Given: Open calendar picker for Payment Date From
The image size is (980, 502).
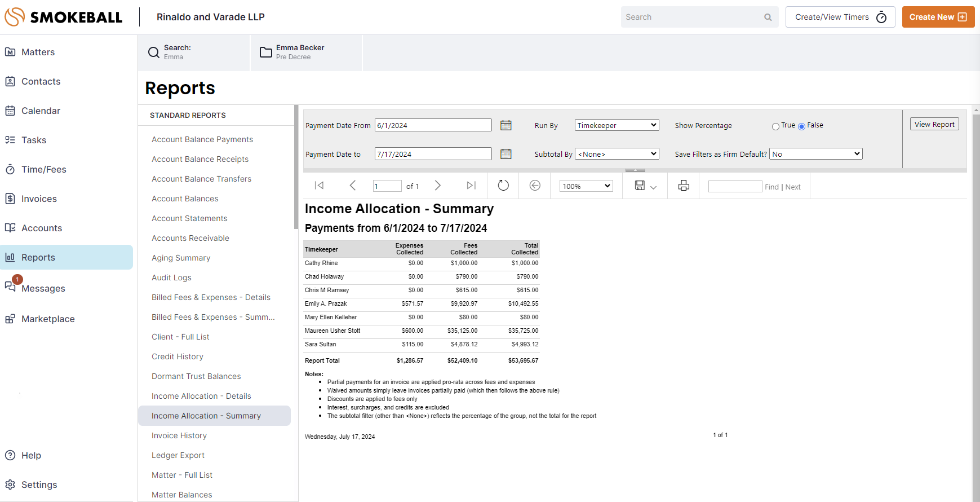Looking at the screenshot, I should coord(506,125).
